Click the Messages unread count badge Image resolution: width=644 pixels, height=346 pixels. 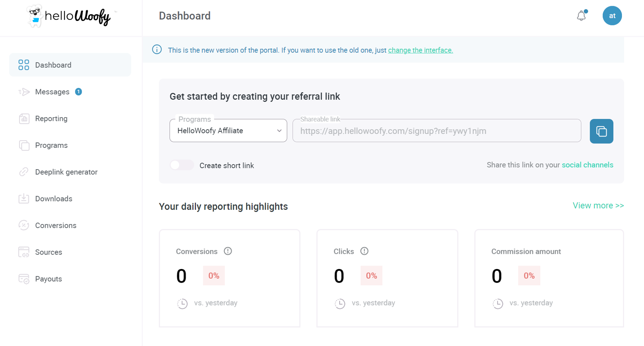point(78,92)
